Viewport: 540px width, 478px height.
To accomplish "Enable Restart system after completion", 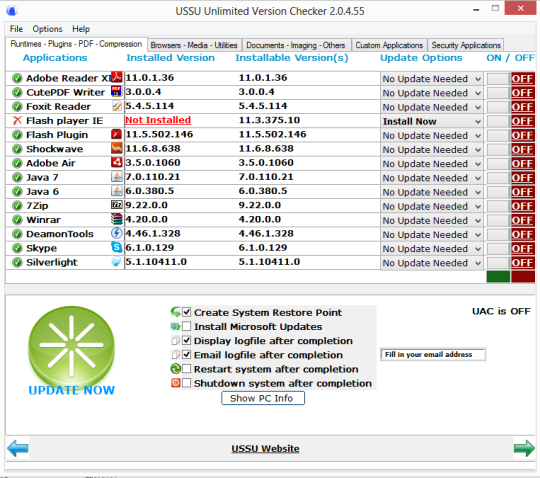I will coord(186,369).
